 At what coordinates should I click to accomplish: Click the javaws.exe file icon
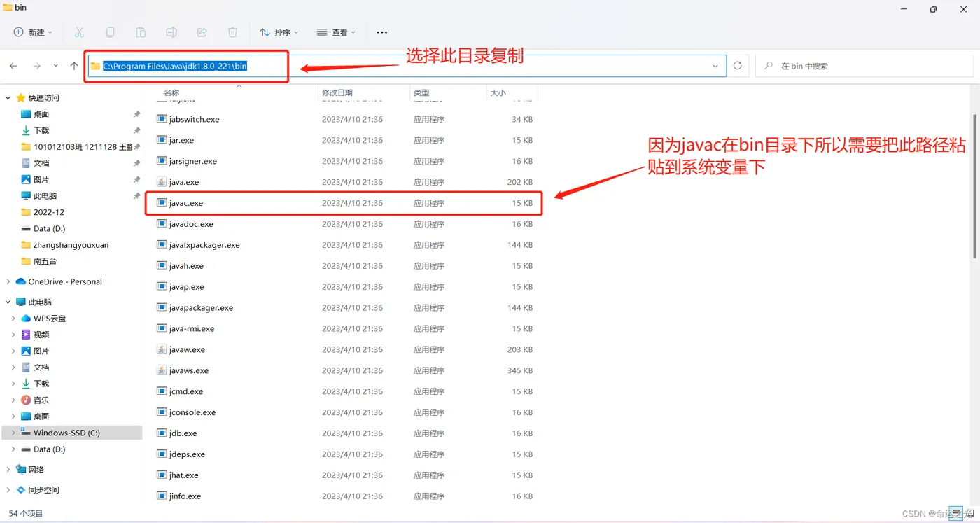(162, 370)
